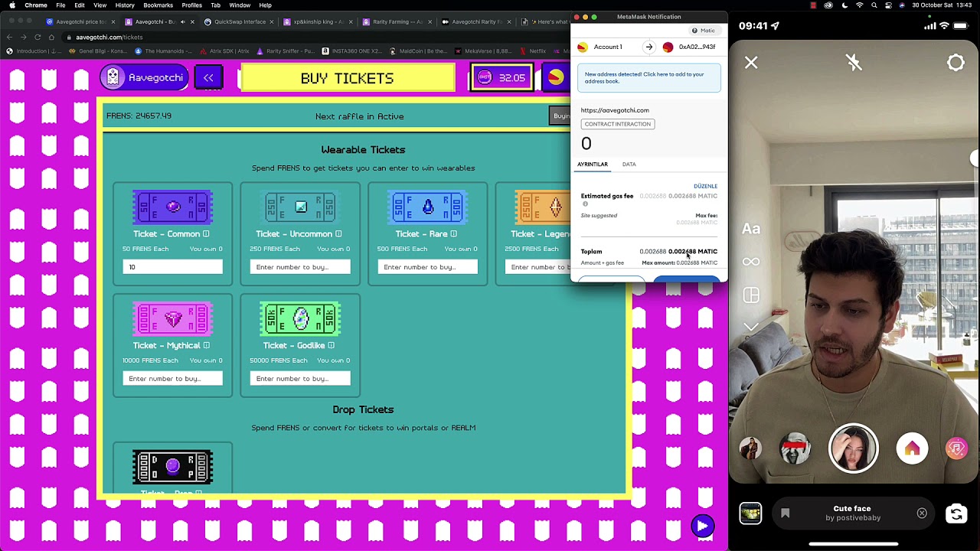Click the Godlike ticket quantity field

300,379
